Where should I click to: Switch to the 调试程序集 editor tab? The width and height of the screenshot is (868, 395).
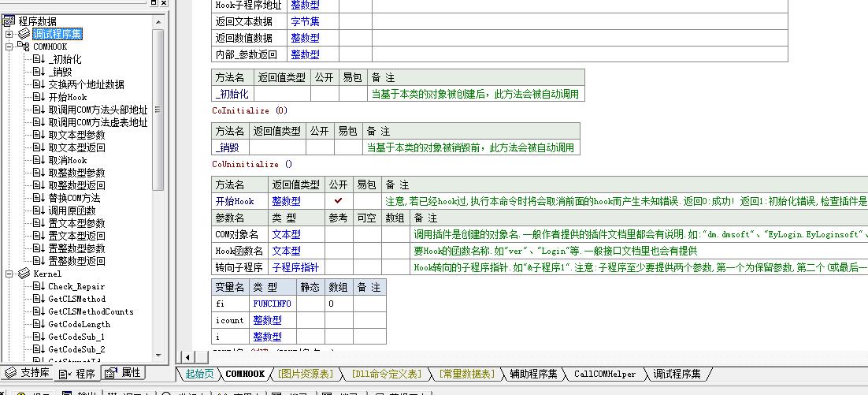(677, 374)
